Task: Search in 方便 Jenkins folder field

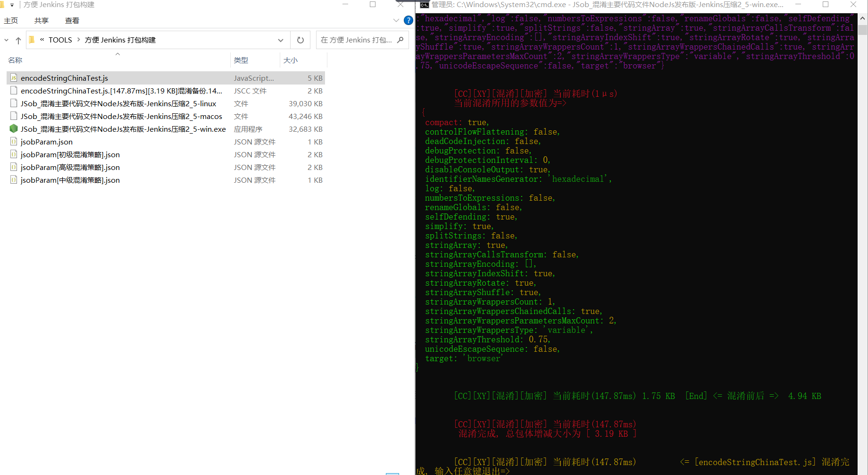Action: (362, 40)
